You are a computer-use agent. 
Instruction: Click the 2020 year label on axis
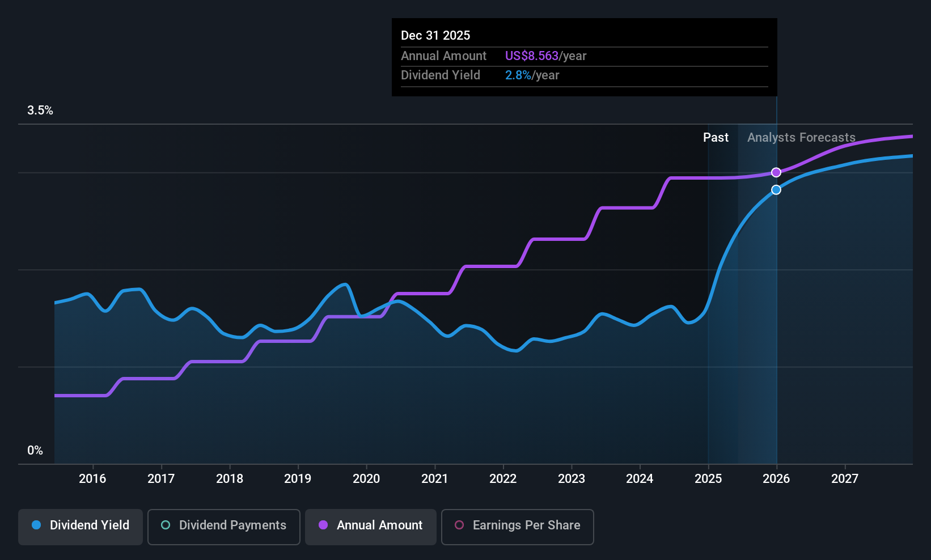tap(366, 479)
